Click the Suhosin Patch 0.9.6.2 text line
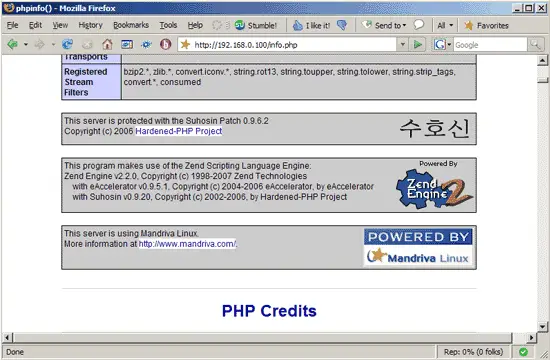The height and width of the screenshot is (360, 550). (x=166, y=121)
